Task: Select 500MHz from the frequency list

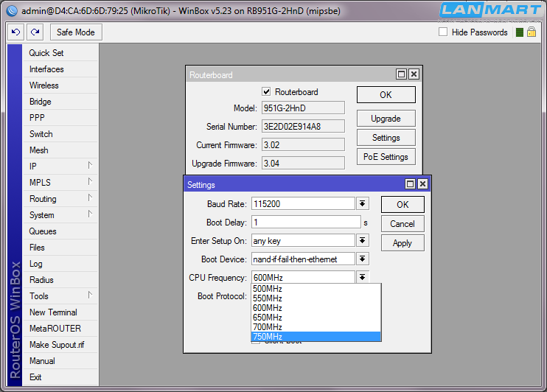Action: 316,289
